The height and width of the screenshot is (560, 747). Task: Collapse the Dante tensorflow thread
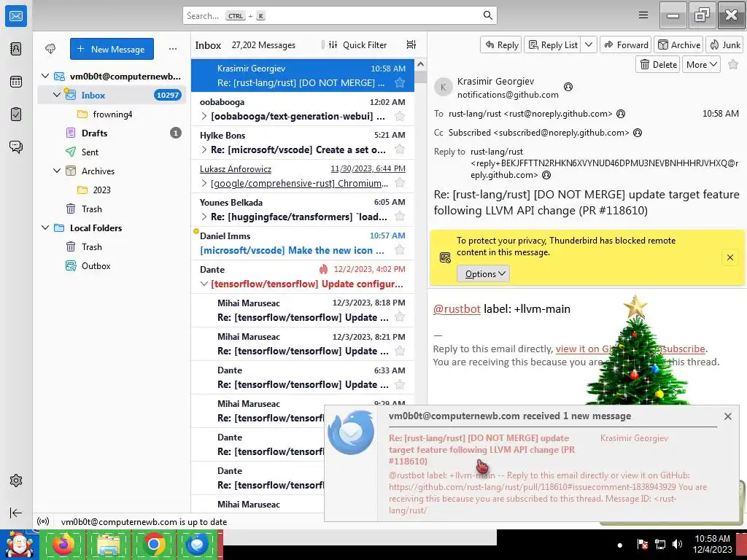(204, 284)
